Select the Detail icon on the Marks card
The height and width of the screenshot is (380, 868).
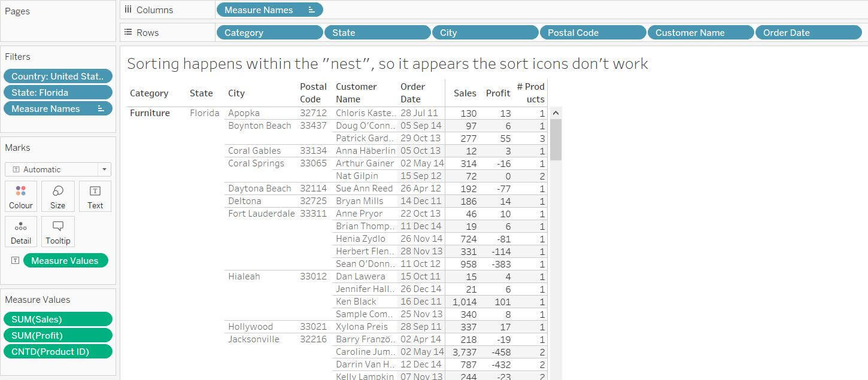click(x=20, y=232)
